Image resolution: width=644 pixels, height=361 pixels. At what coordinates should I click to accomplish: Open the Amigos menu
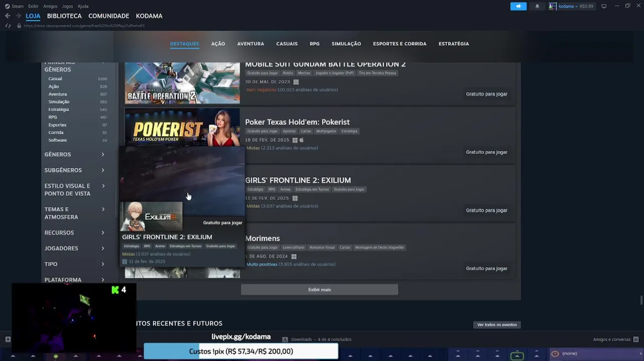click(50, 6)
